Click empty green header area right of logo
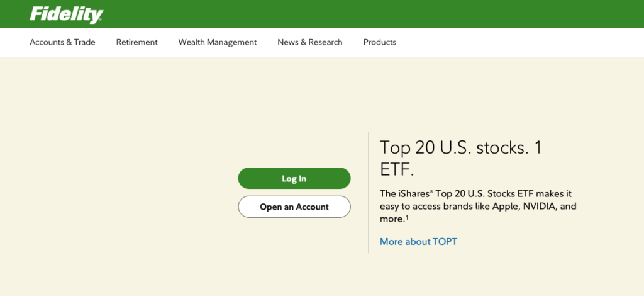 tap(377, 14)
